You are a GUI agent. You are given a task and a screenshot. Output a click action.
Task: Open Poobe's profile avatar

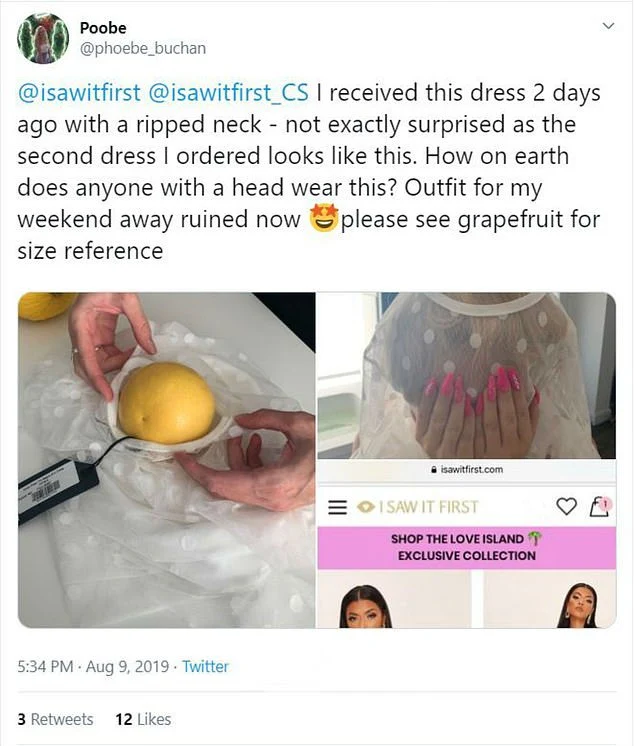(43, 39)
